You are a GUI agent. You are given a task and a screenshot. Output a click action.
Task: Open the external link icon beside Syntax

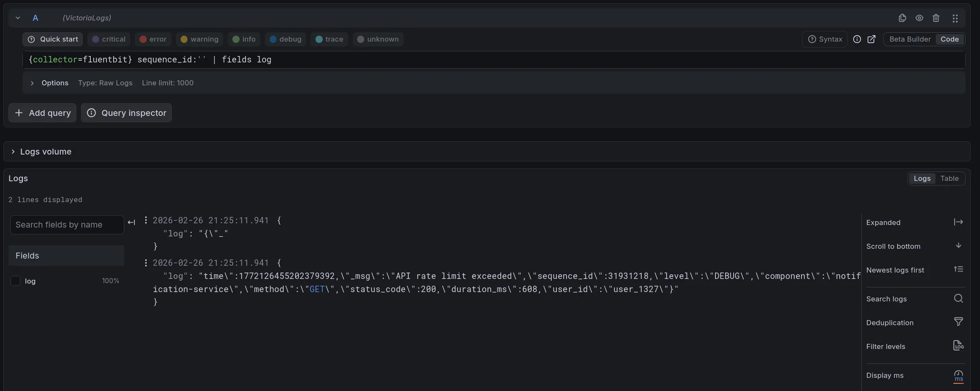(871, 39)
